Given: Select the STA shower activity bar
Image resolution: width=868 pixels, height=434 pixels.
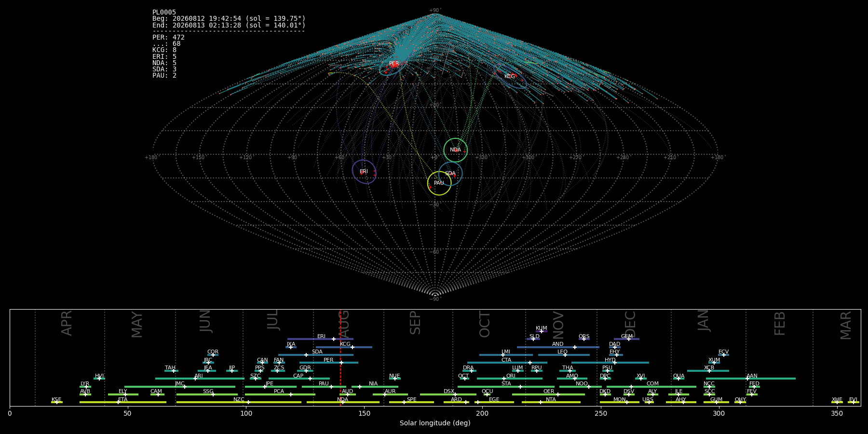Looking at the screenshot, I should (506, 386).
